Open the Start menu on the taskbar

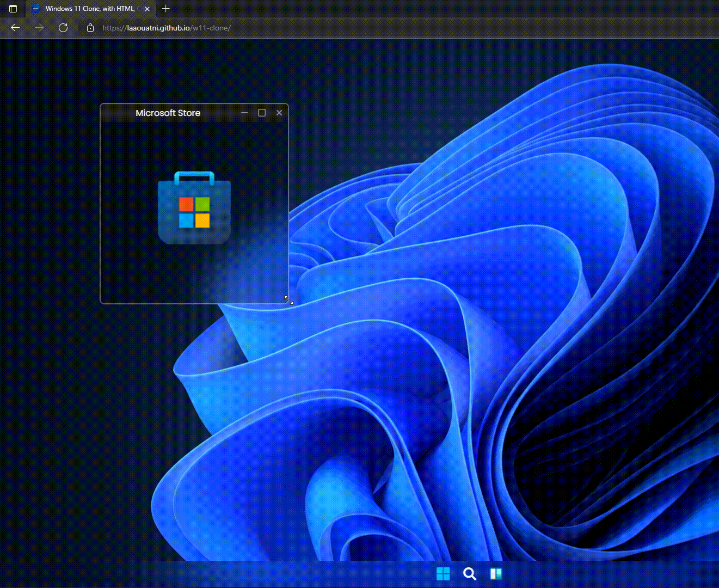pos(443,573)
